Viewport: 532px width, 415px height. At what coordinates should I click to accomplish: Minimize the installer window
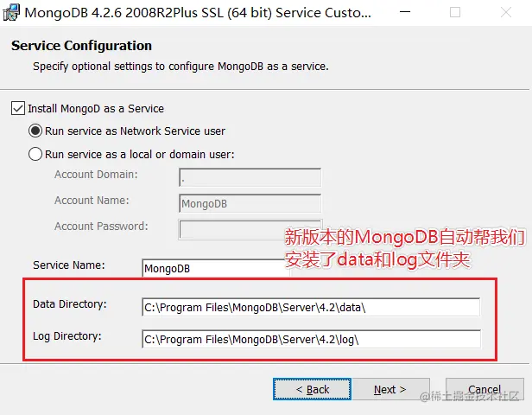405,12
